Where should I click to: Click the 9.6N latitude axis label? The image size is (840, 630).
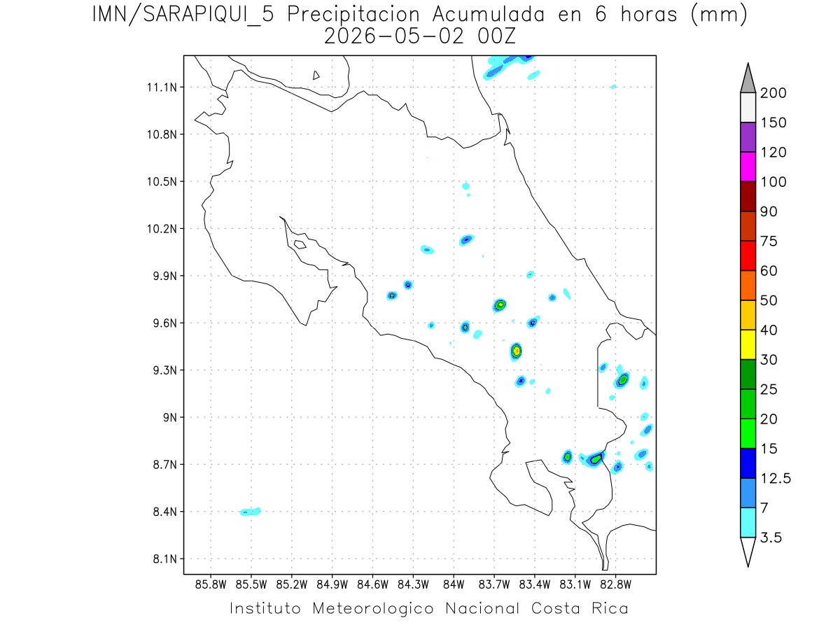(162, 323)
